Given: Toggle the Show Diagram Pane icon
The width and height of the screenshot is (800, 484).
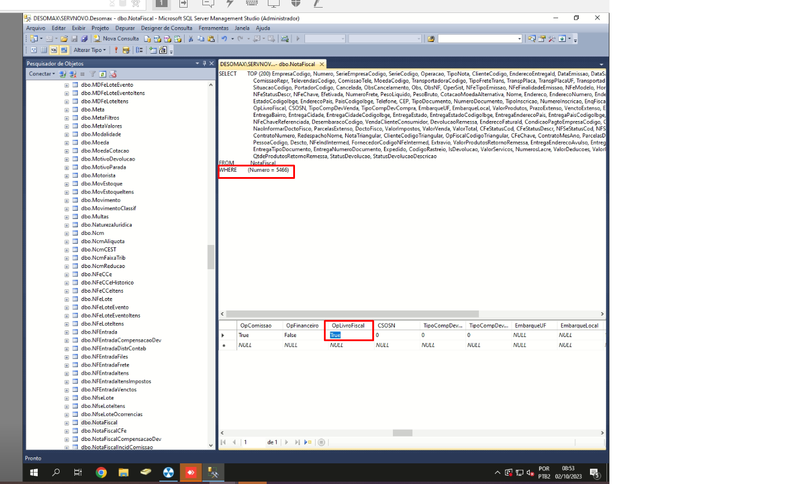Looking at the screenshot, I should click(33, 50).
